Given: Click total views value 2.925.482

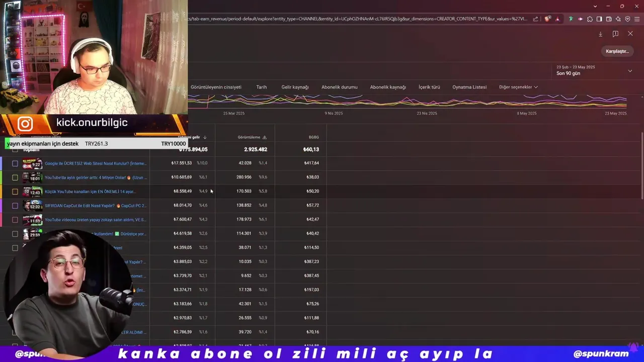Looking at the screenshot, I should click(x=256, y=149).
